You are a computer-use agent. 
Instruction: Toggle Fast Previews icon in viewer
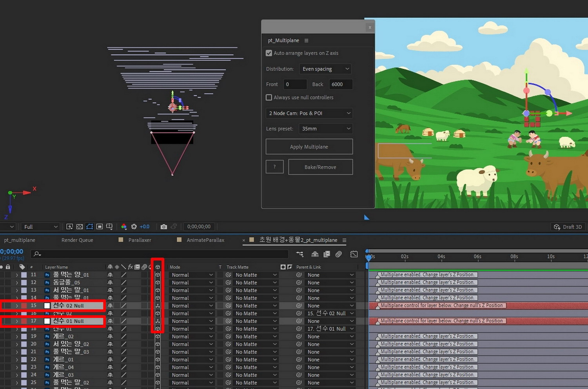[70, 227]
